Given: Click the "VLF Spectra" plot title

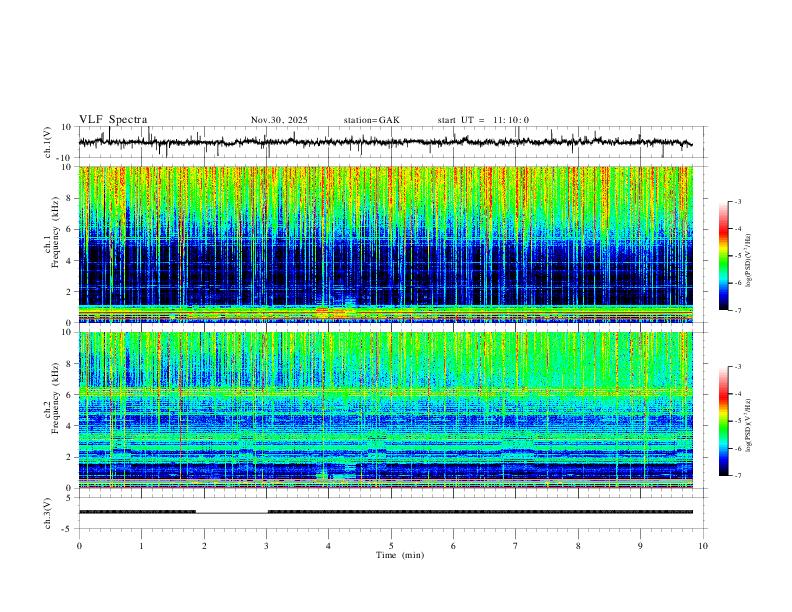Looking at the screenshot, I should pos(113,120).
